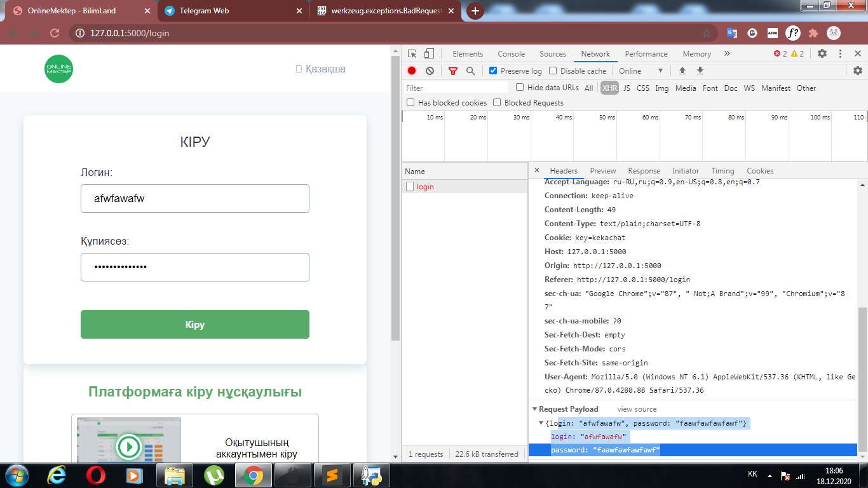Enable Disable cache checkbox

[553, 71]
